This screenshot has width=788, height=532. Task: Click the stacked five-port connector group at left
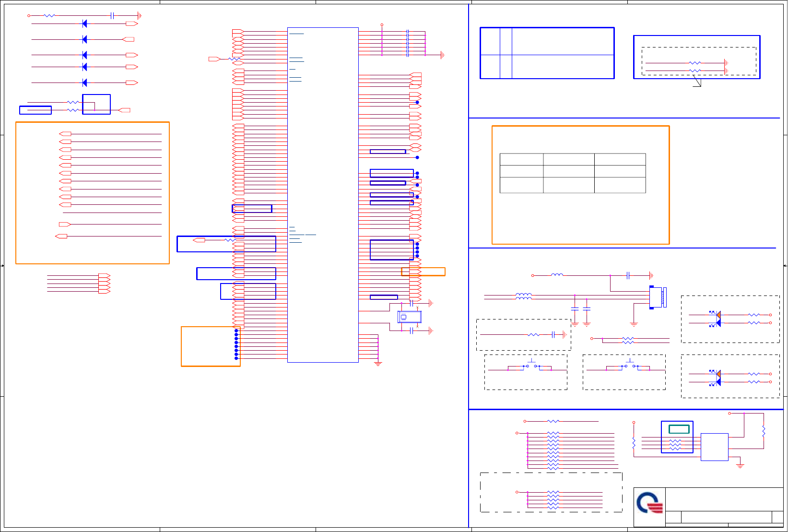tap(104, 284)
